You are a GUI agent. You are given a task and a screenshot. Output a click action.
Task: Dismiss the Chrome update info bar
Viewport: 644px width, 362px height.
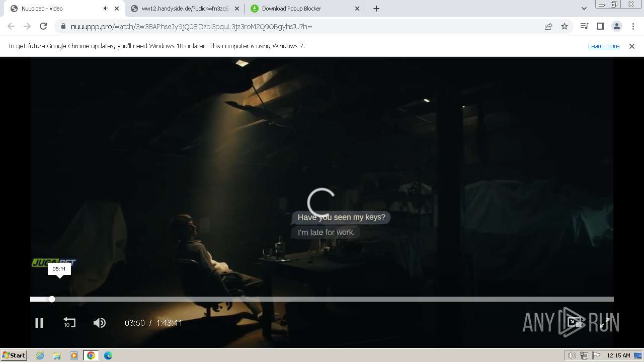tap(632, 46)
